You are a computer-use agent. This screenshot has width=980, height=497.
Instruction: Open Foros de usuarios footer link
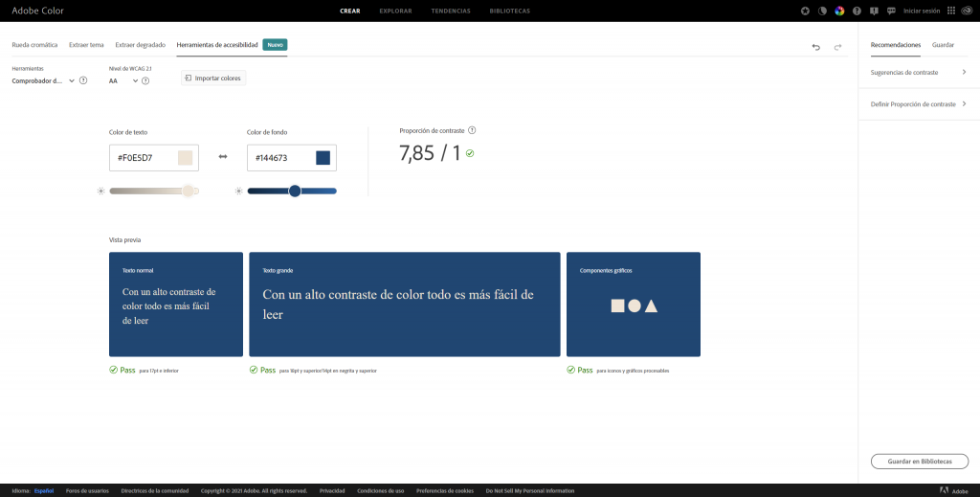pos(87,490)
